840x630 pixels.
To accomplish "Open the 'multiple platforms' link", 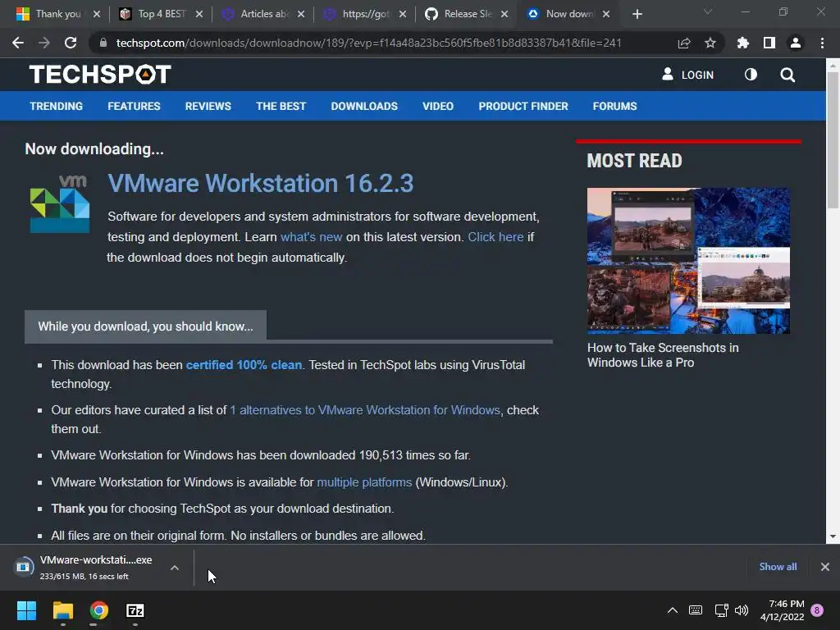I will point(364,482).
